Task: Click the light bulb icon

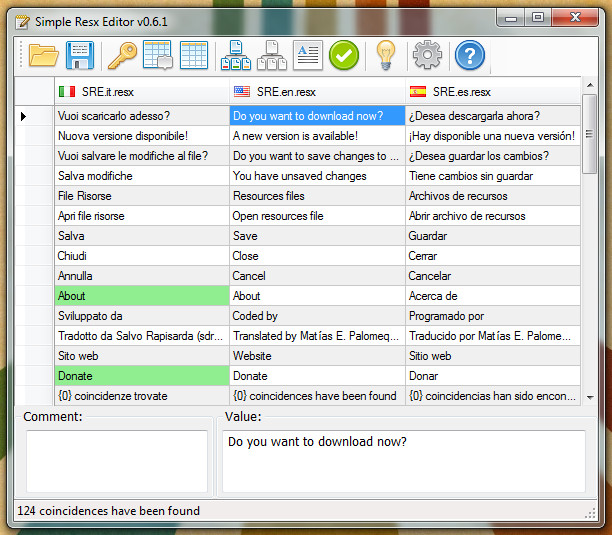Action: tap(386, 56)
